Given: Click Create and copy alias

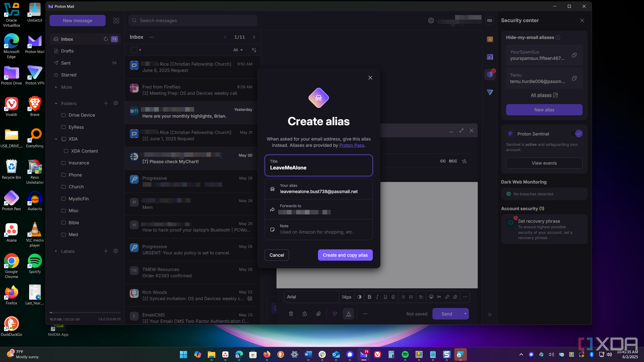Looking at the screenshot, I should tap(345, 255).
